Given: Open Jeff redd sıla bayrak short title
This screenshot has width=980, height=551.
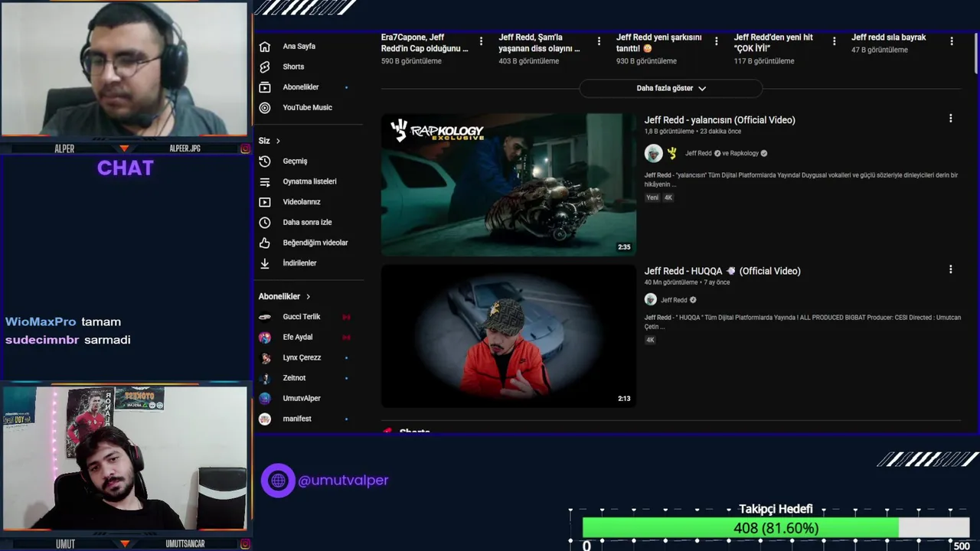Looking at the screenshot, I should [x=889, y=37].
